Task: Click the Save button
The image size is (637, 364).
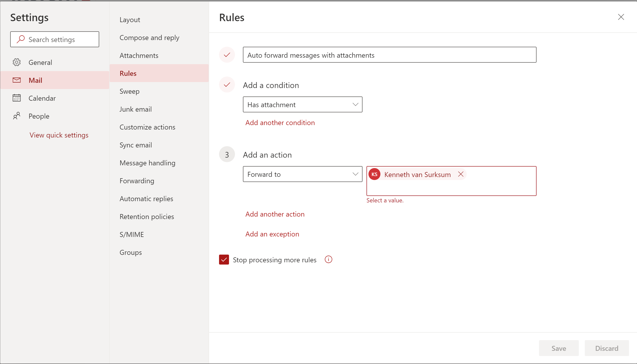Action: 558,348
